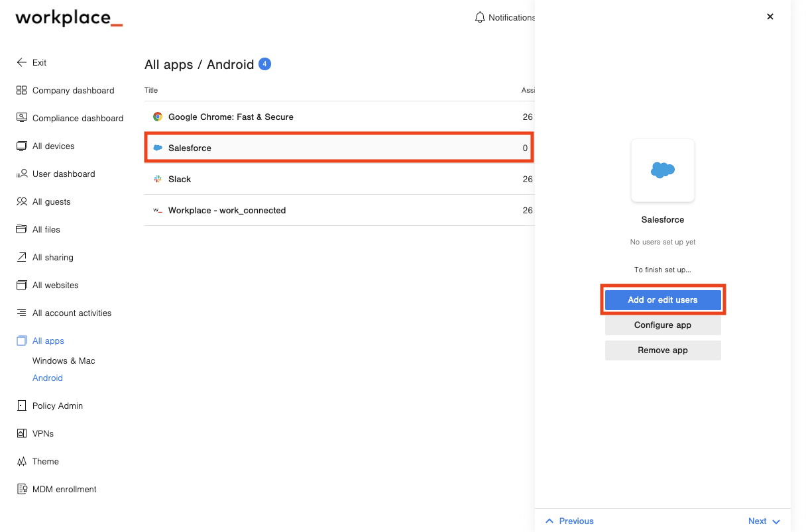View All account activities
The image size is (806, 532).
[x=72, y=313]
